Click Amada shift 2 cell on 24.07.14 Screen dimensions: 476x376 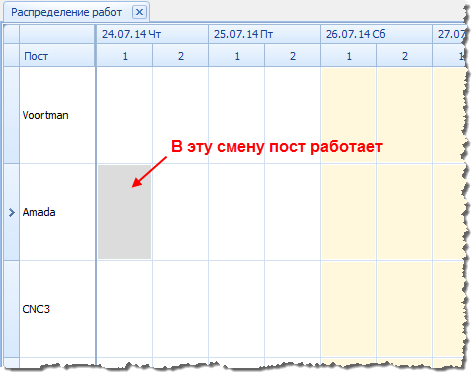[x=180, y=212]
